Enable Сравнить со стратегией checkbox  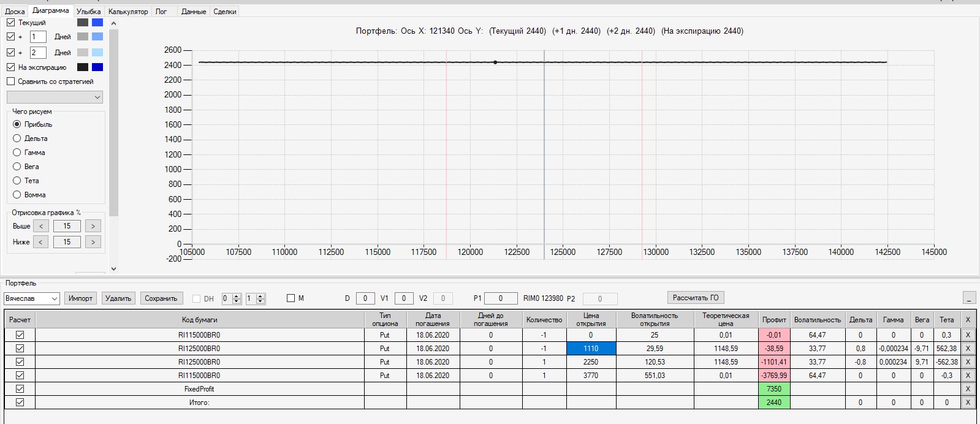coord(10,81)
